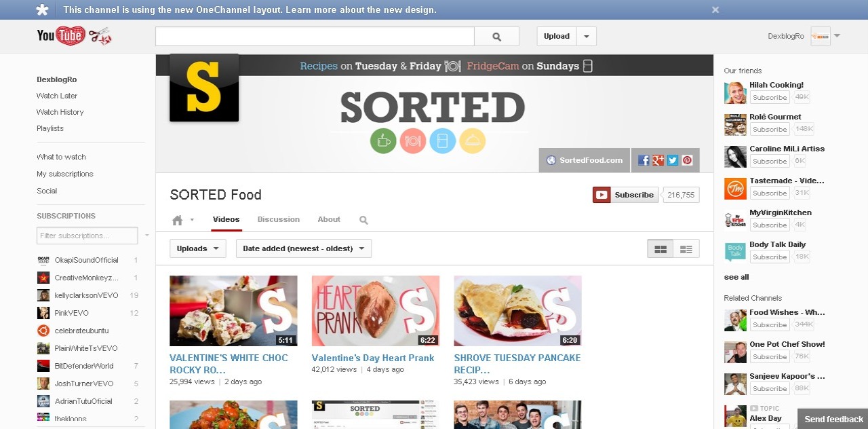Click Rolê Gourmet channel avatar

(x=735, y=125)
